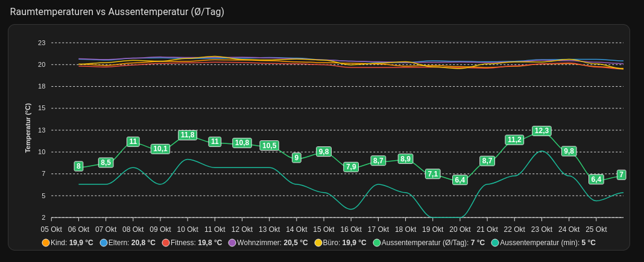Select the 7,9 data point label
644x262 pixels.
351,167
